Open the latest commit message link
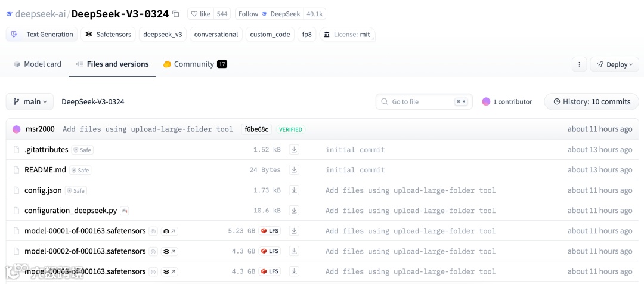 147,129
